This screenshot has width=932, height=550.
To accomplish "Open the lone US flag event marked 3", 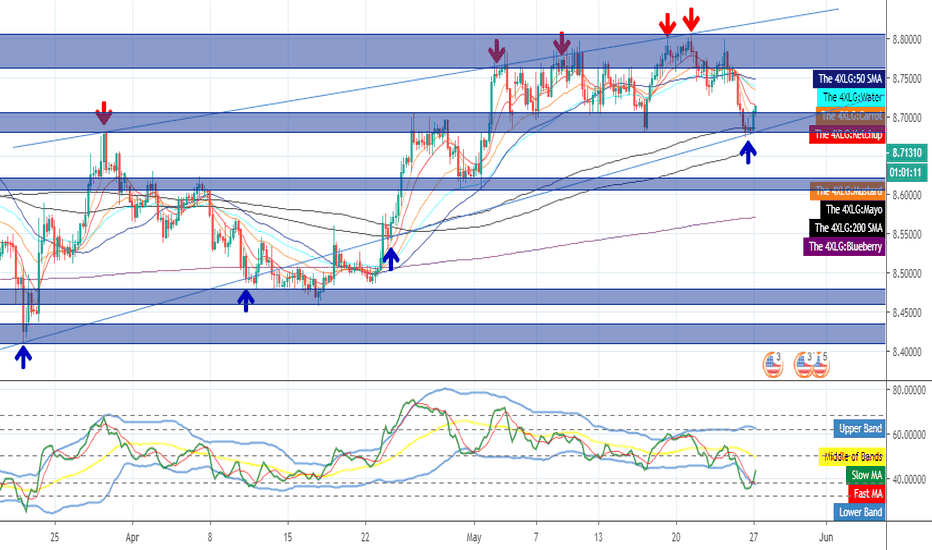I will (x=772, y=364).
